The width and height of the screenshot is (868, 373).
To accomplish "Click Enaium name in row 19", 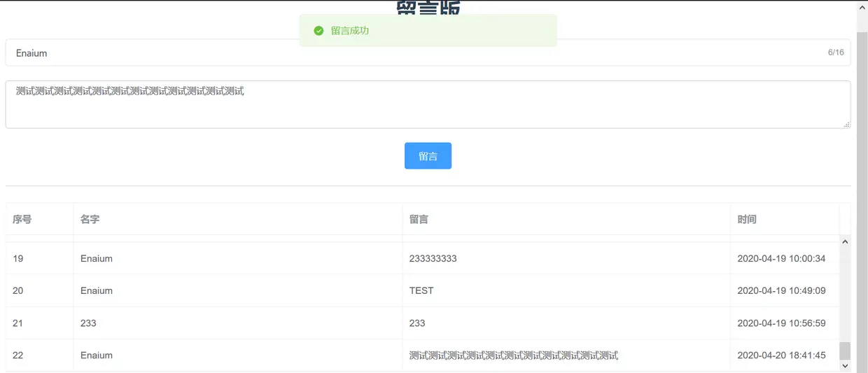I will pos(97,258).
